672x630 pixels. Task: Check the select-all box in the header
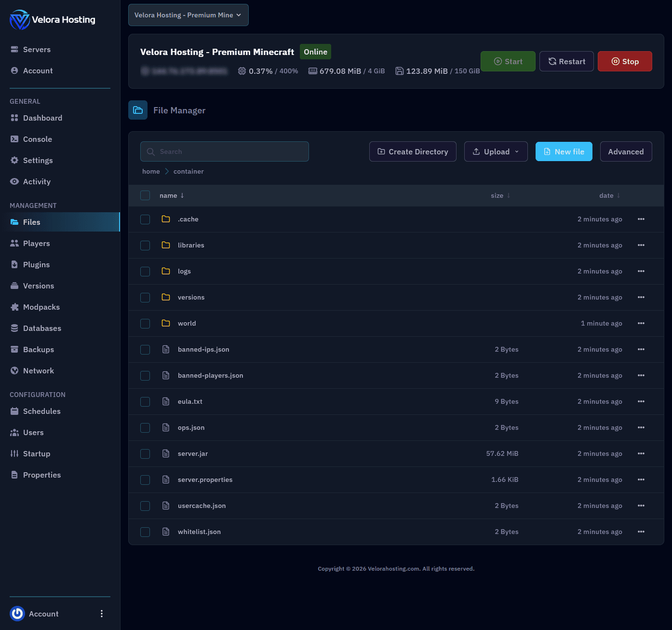(x=145, y=195)
